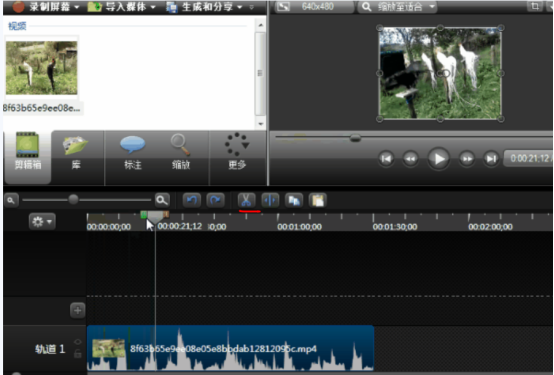The height and width of the screenshot is (375, 554).
Task: Open the 剪辑箱 clip bin tab
Action: pos(28,157)
